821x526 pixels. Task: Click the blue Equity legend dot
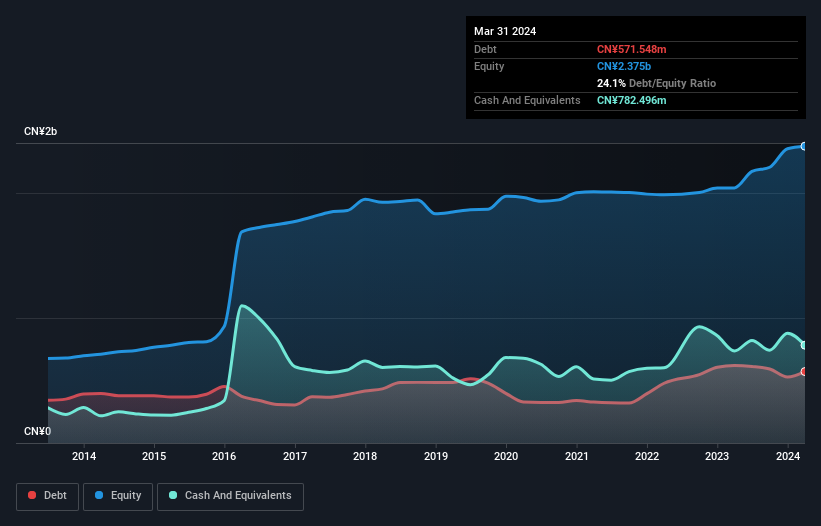pyautogui.click(x=99, y=495)
